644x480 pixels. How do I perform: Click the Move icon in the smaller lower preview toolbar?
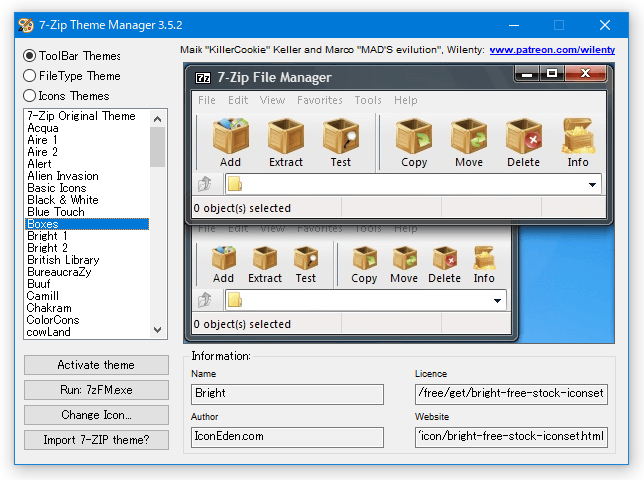click(405, 258)
